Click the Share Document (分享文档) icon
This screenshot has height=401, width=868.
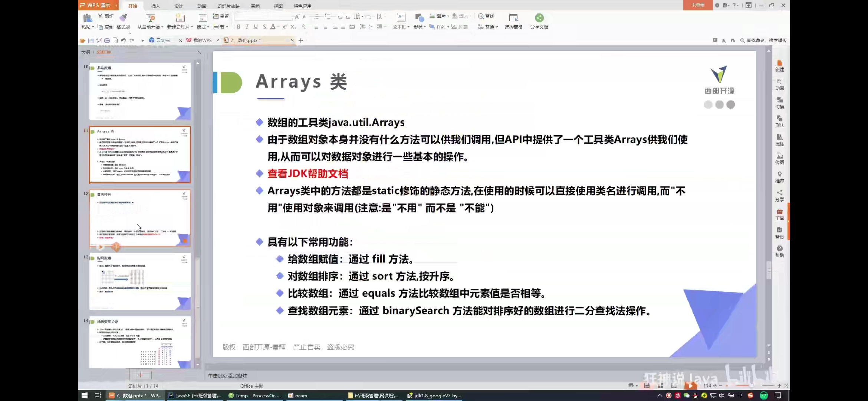pos(539,18)
